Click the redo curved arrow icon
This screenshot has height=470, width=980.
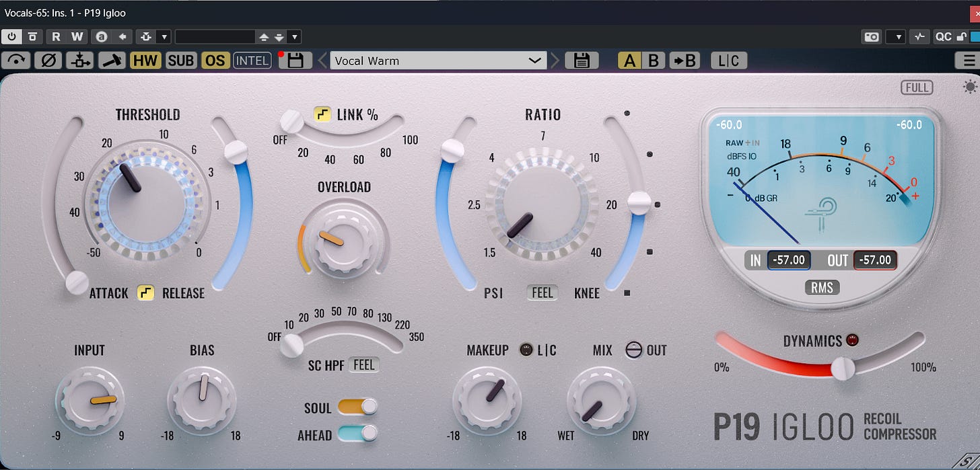17,61
